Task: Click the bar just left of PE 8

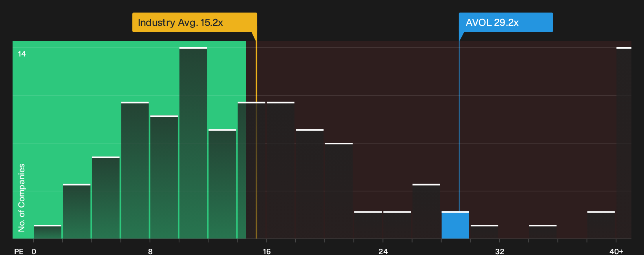Action: coord(135,170)
